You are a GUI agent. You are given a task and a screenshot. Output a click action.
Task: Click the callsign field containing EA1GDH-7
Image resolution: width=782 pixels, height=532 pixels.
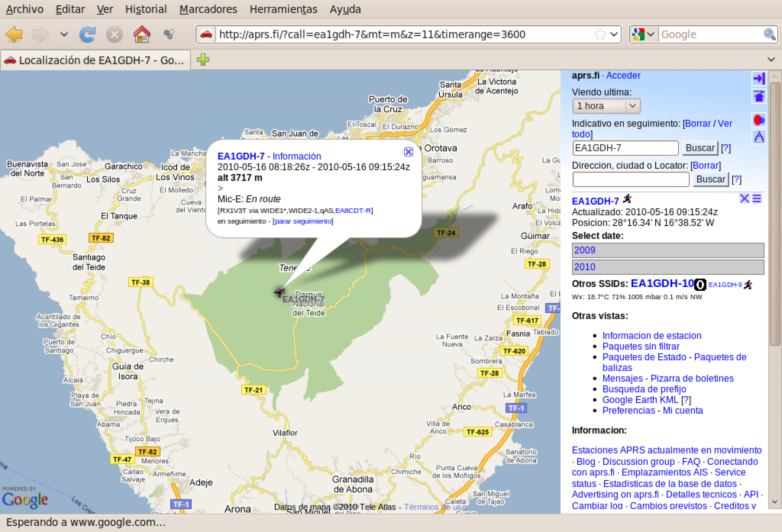click(x=626, y=148)
